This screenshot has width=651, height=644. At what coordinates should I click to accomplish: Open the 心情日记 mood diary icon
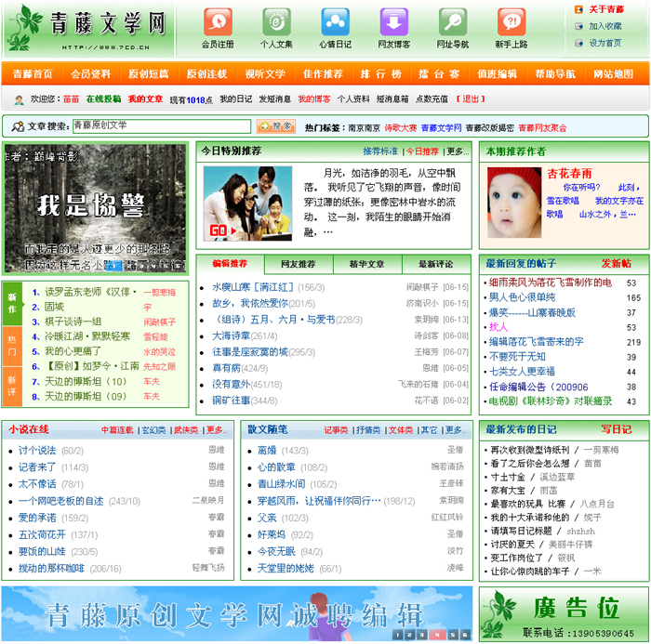click(x=336, y=22)
